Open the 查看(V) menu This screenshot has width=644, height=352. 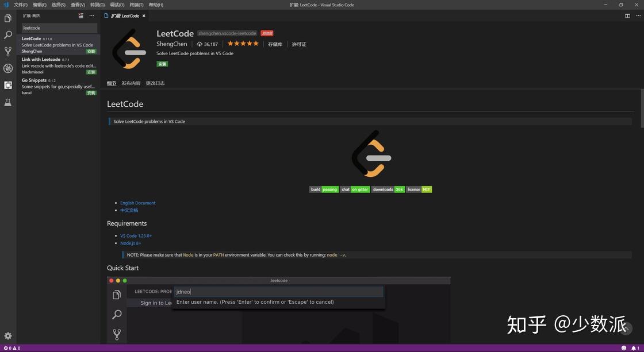78,5
